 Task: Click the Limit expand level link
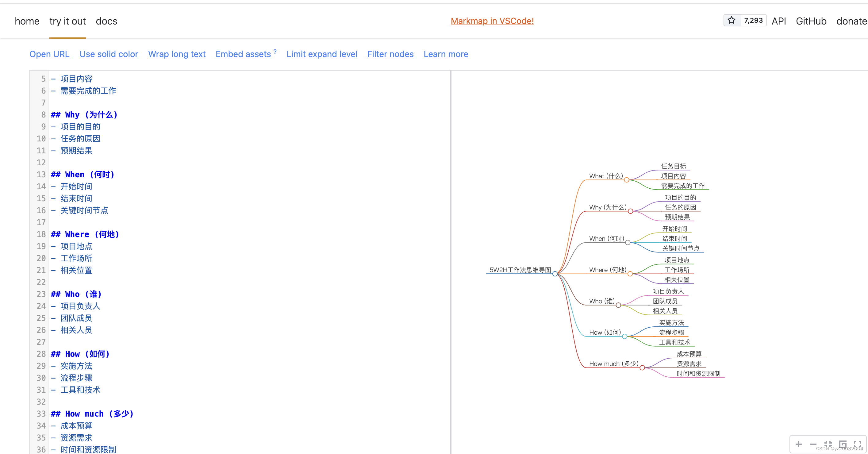[321, 54]
